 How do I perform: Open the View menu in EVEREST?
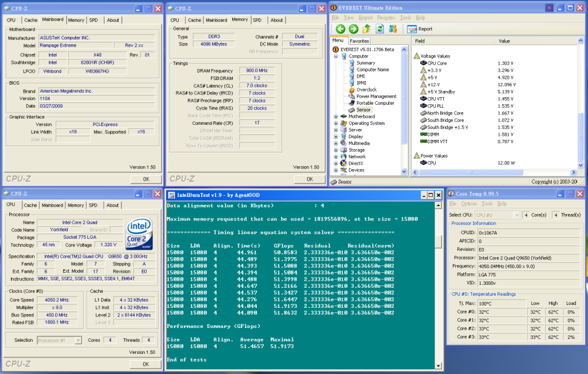click(349, 18)
